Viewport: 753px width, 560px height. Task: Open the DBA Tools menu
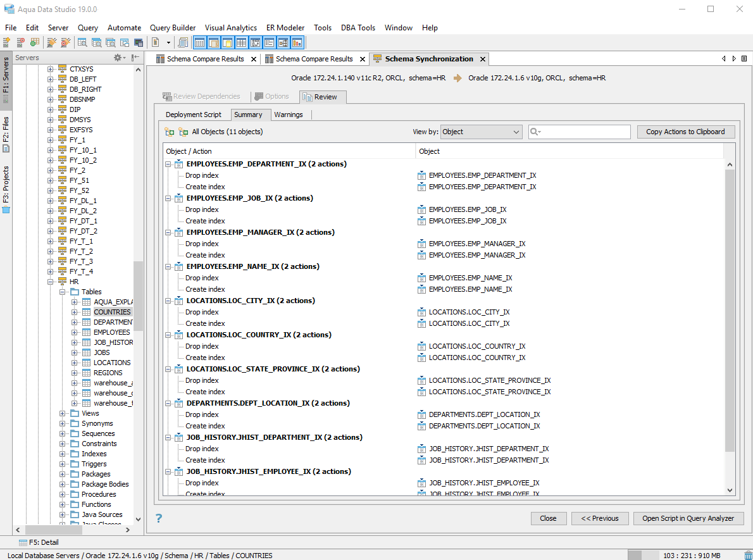point(358,28)
